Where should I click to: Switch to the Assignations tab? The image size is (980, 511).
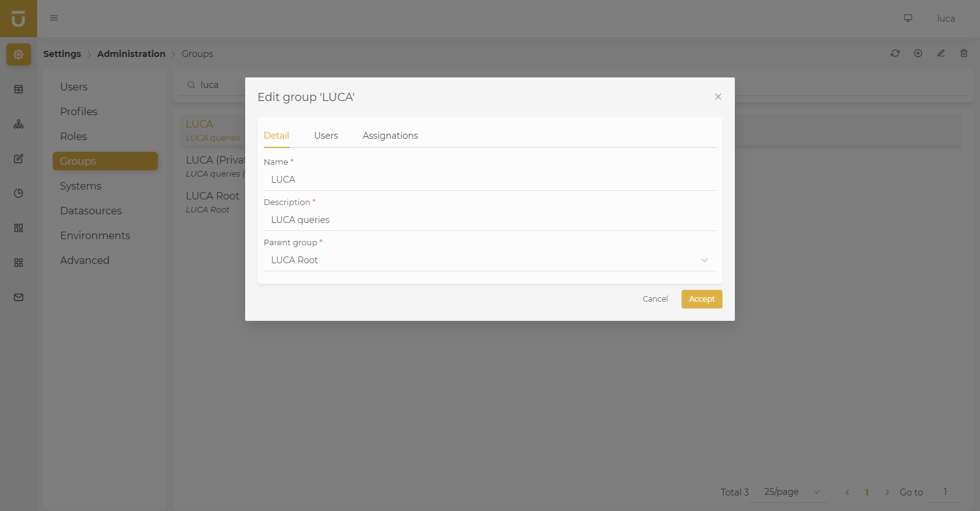(x=390, y=136)
